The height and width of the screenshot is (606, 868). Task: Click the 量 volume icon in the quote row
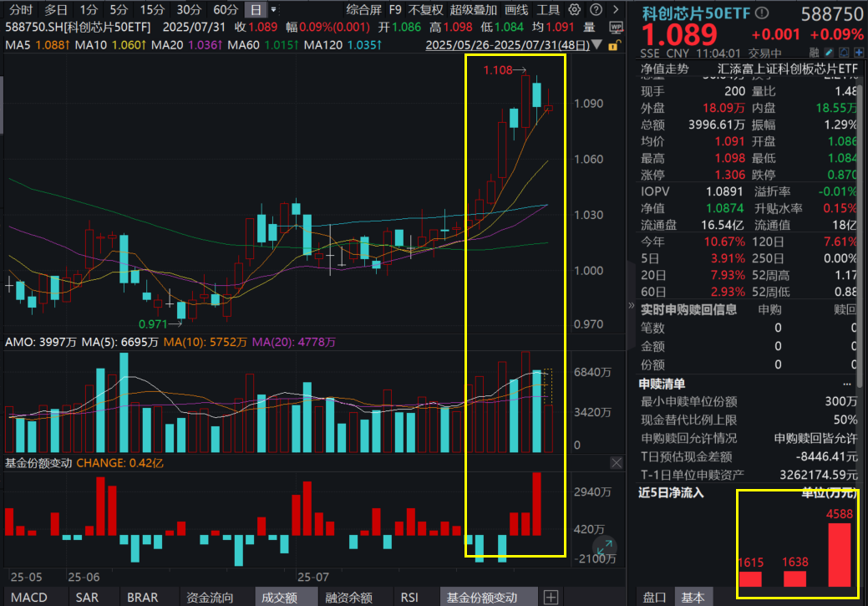(590, 27)
